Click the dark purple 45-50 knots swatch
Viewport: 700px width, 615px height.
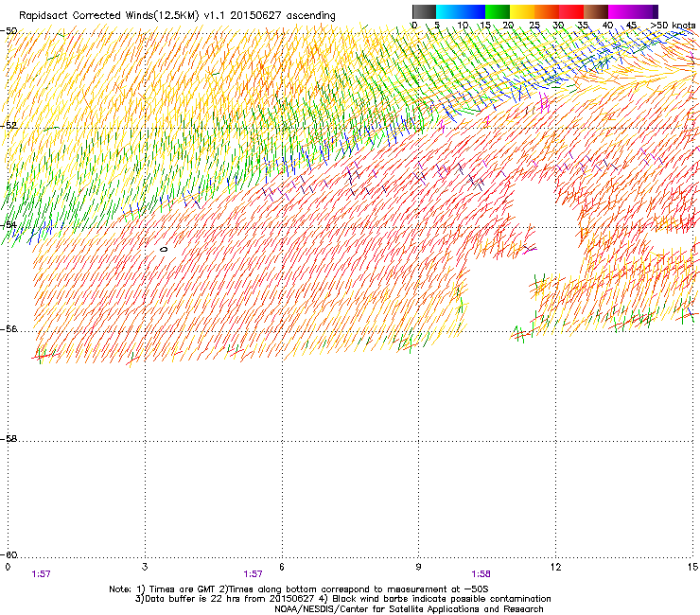click(645, 11)
